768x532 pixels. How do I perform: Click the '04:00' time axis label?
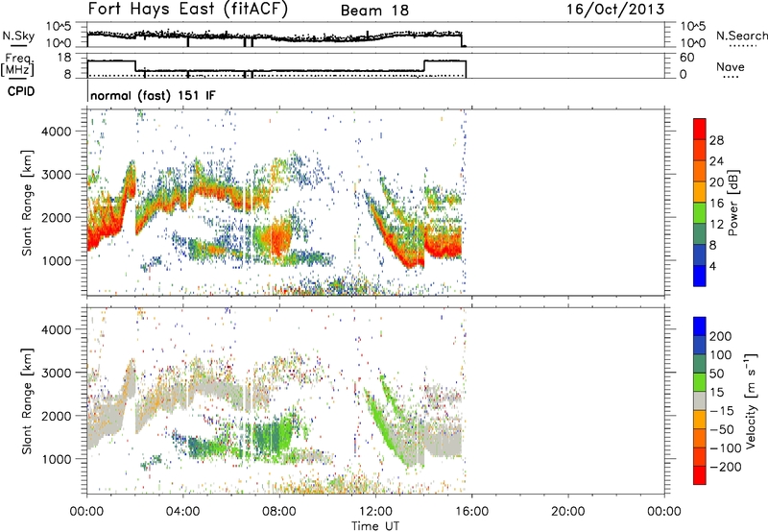[182, 512]
